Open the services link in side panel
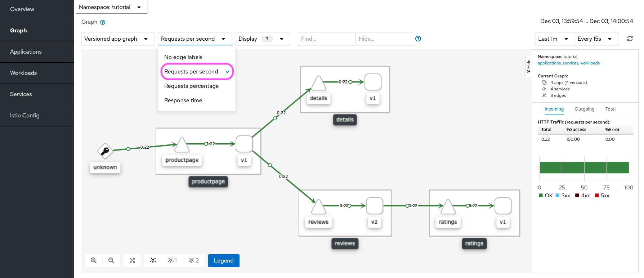The image size is (644, 278). [571, 63]
